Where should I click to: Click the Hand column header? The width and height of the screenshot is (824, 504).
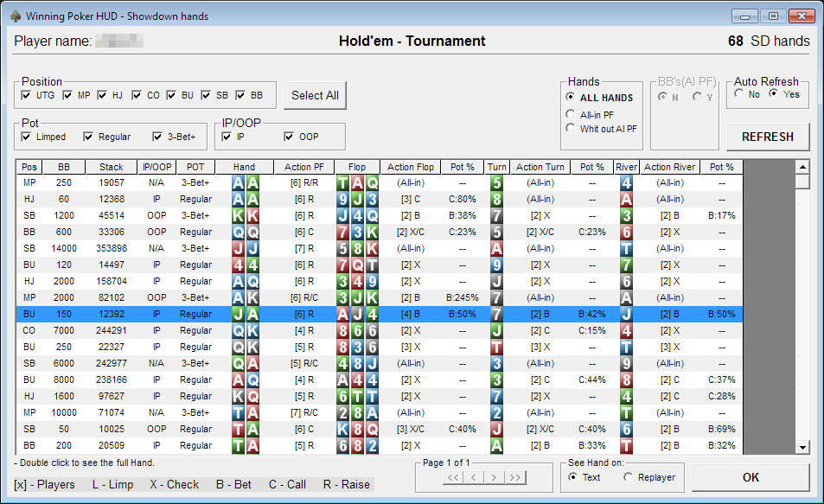click(245, 167)
